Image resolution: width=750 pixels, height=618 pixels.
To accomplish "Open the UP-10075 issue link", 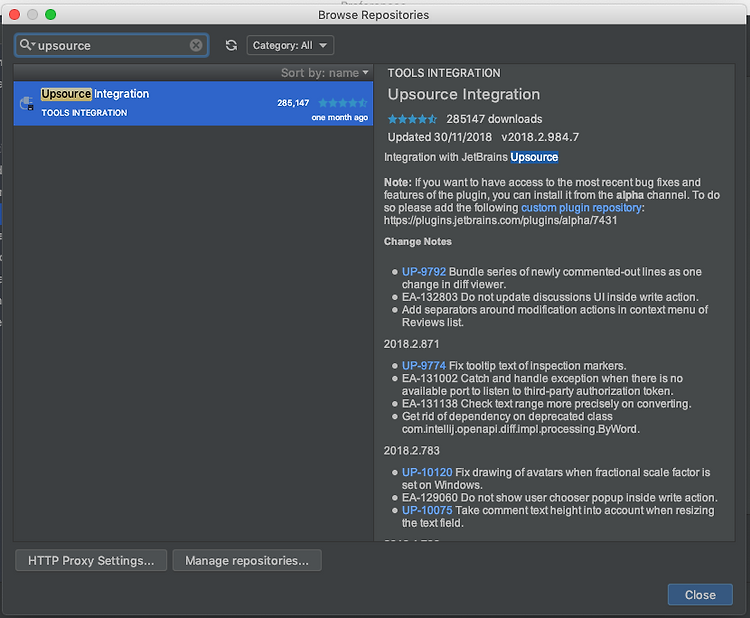I will 427,510.
